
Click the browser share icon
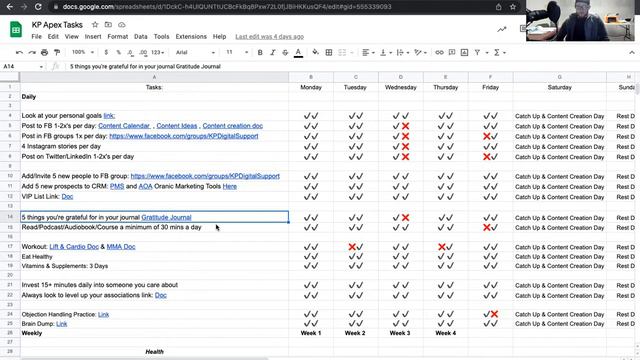point(498,7)
